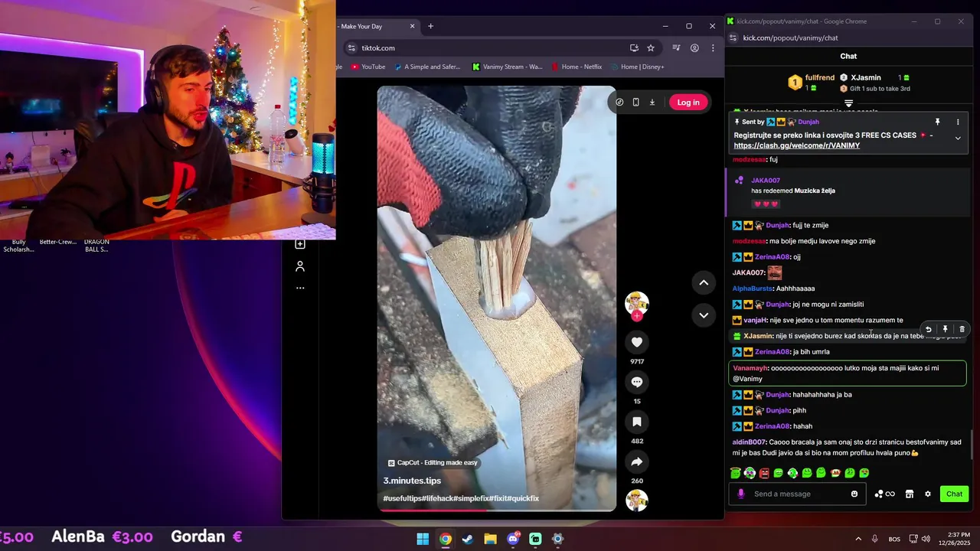Click fullfrend in the gift leaderboard

(820, 77)
